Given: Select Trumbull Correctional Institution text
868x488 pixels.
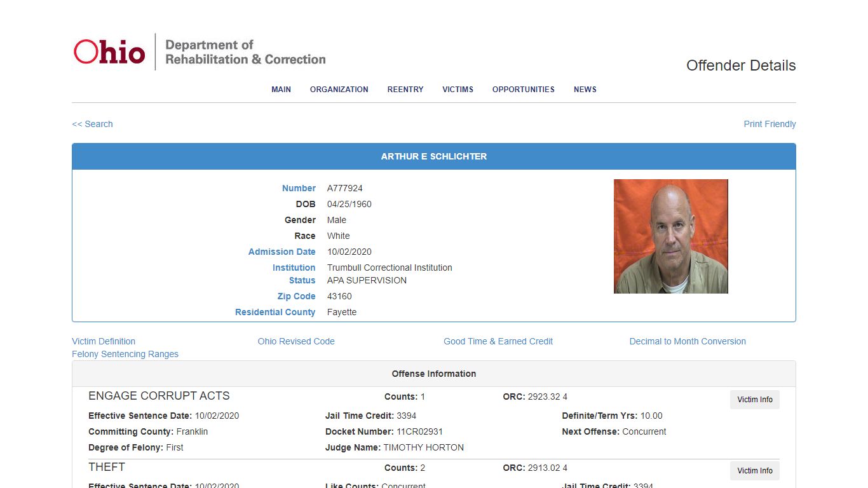Looking at the screenshot, I should (x=390, y=268).
